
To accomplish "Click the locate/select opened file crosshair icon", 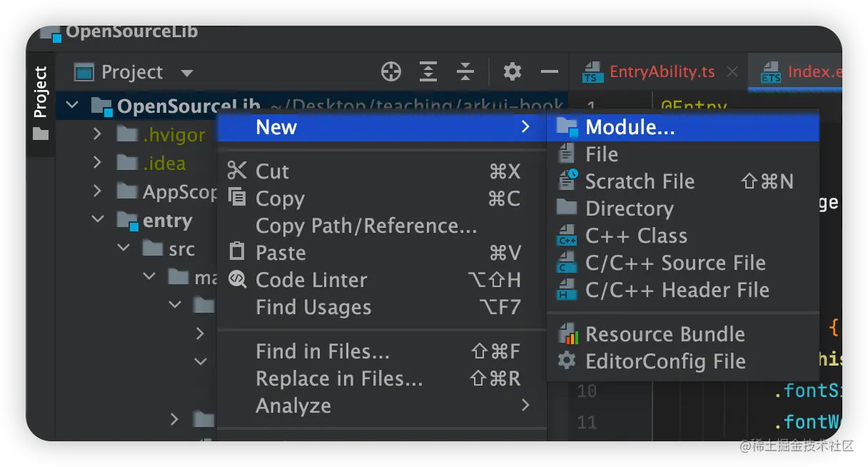I will tap(390, 71).
